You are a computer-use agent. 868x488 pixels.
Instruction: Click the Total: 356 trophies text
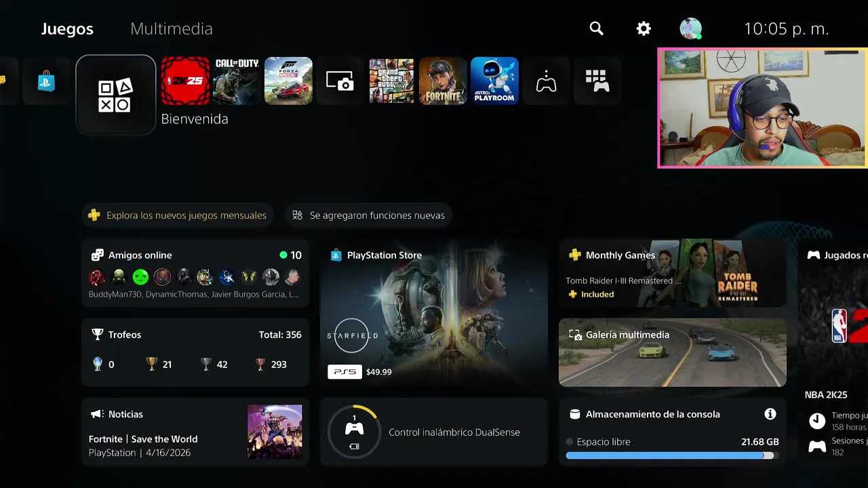280,335
